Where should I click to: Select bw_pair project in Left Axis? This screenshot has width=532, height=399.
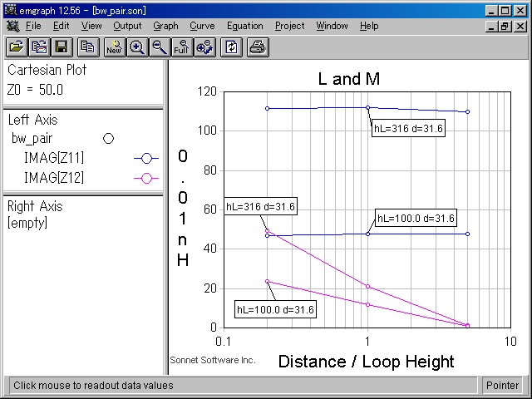[x=32, y=139]
